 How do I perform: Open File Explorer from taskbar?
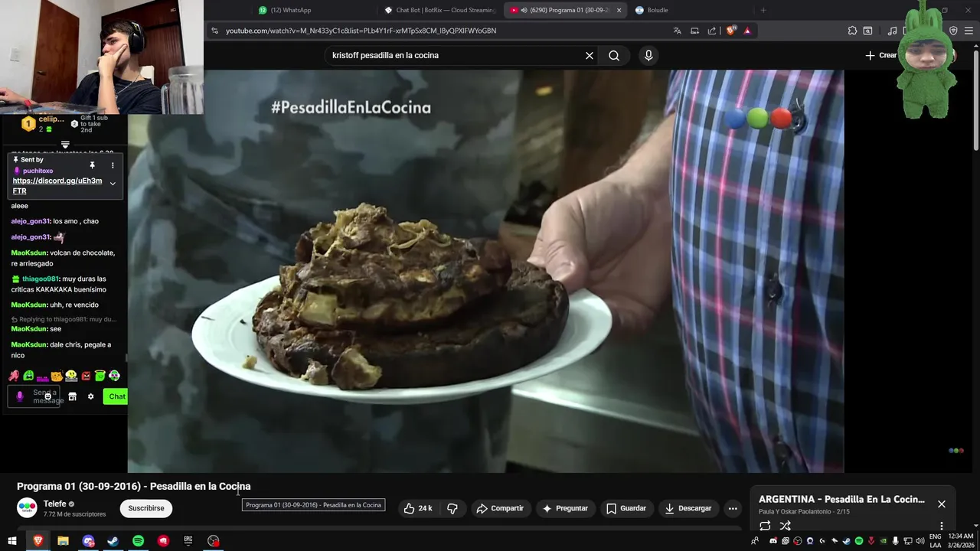pyautogui.click(x=63, y=541)
